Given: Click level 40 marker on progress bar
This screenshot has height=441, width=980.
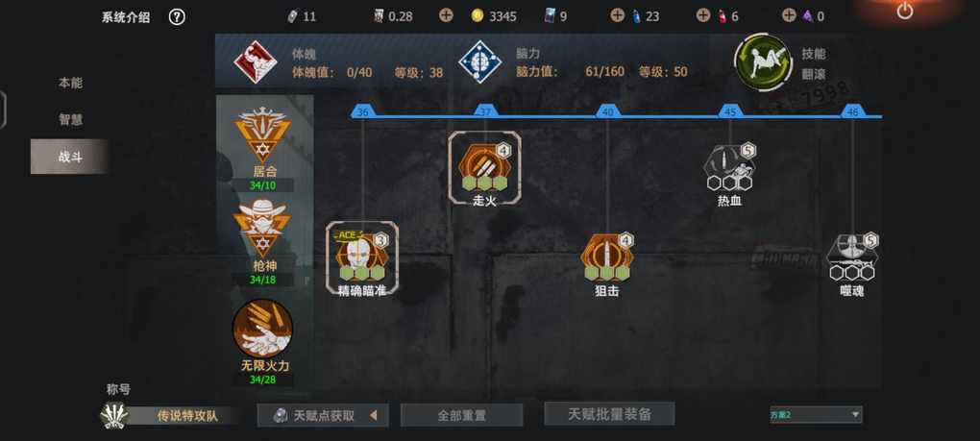Looking at the screenshot, I should point(607,111).
